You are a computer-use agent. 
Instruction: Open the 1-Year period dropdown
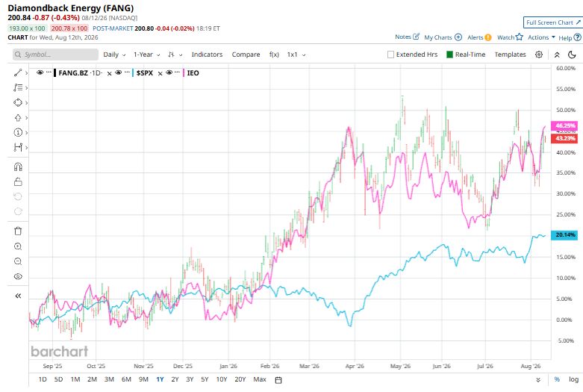[146, 55]
